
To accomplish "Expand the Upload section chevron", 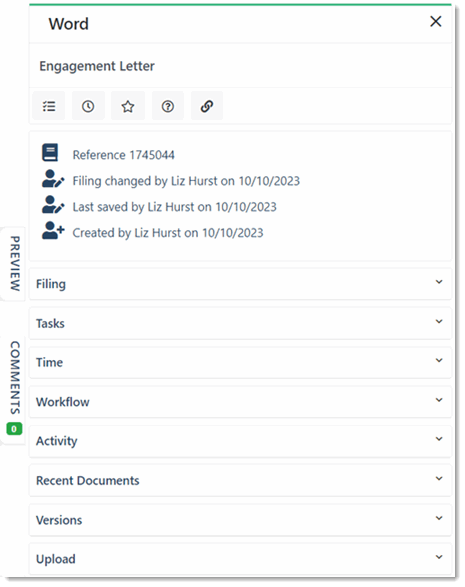I will (x=439, y=557).
